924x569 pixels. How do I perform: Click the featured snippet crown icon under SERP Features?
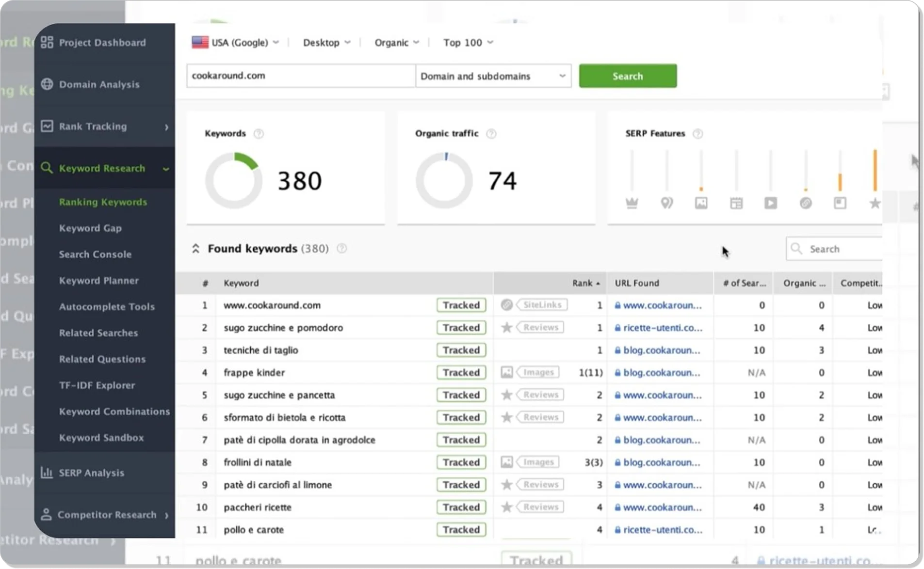631,203
